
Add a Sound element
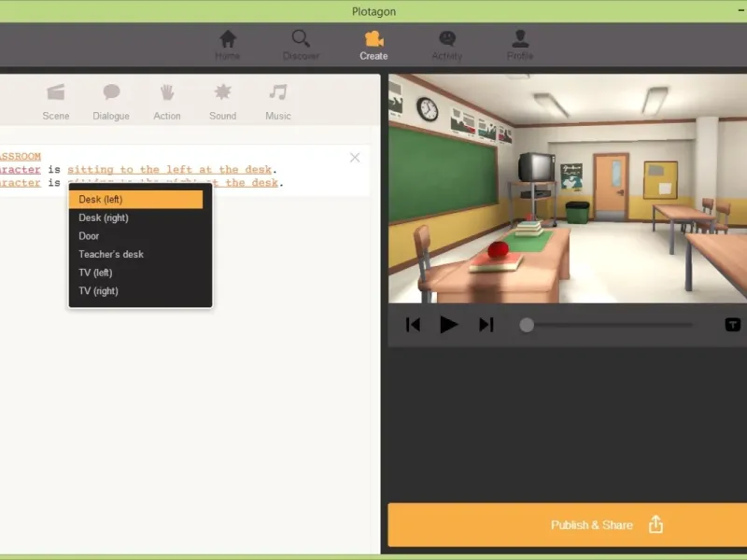222,102
